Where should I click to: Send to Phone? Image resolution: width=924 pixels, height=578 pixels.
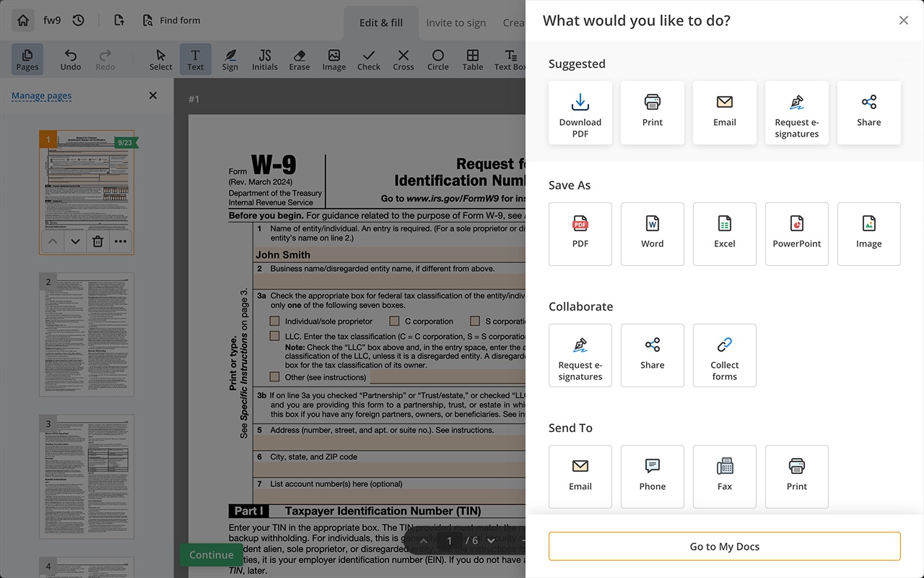coord(653,477)
